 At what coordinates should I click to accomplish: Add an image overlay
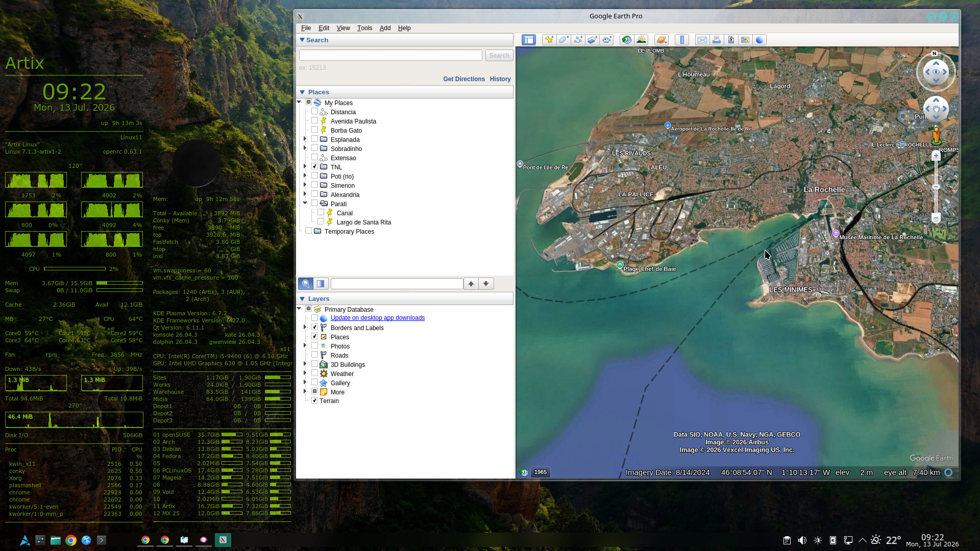tap(592, 40)
